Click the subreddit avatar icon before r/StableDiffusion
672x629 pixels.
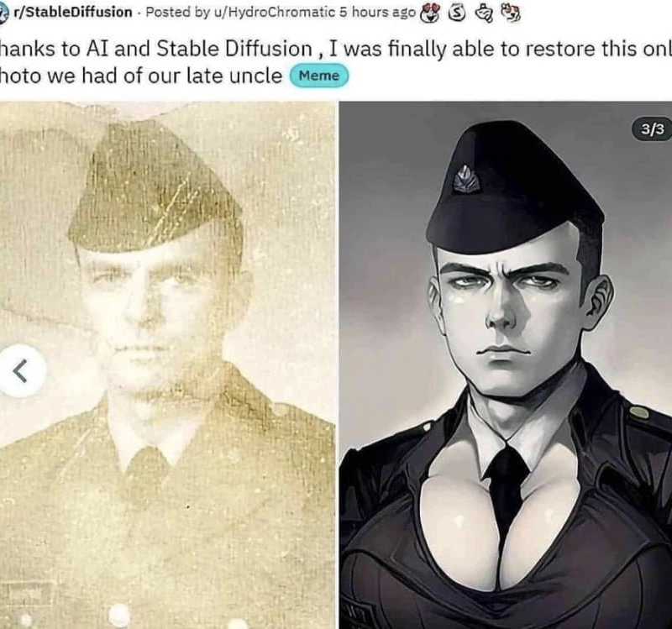pyautogui.click(x=3, y=13)
